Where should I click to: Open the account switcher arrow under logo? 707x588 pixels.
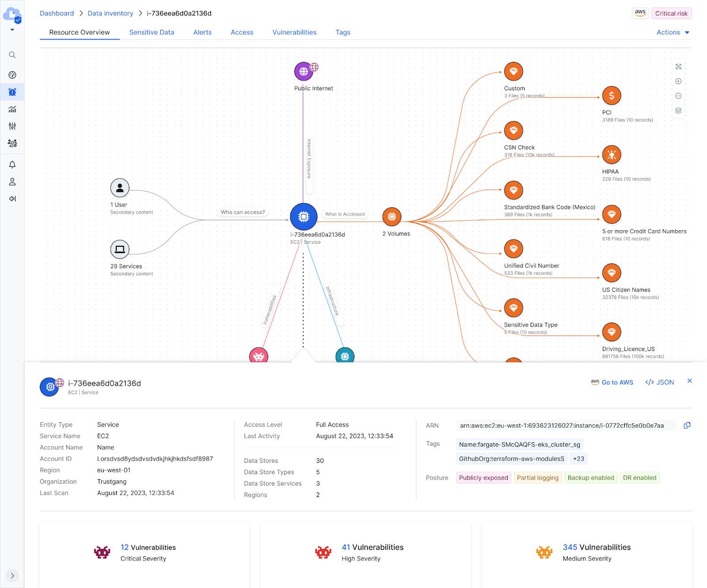tap(12, 30)
